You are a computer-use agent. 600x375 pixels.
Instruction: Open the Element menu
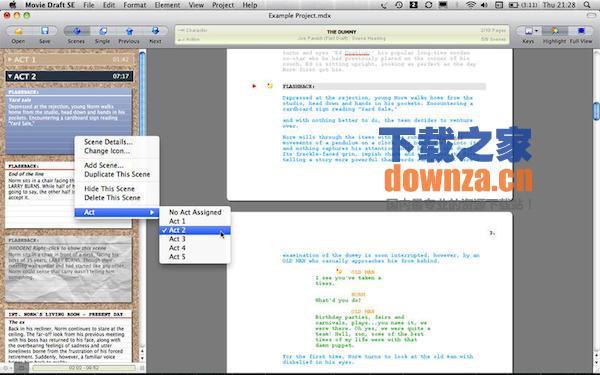tap(167, 5)
